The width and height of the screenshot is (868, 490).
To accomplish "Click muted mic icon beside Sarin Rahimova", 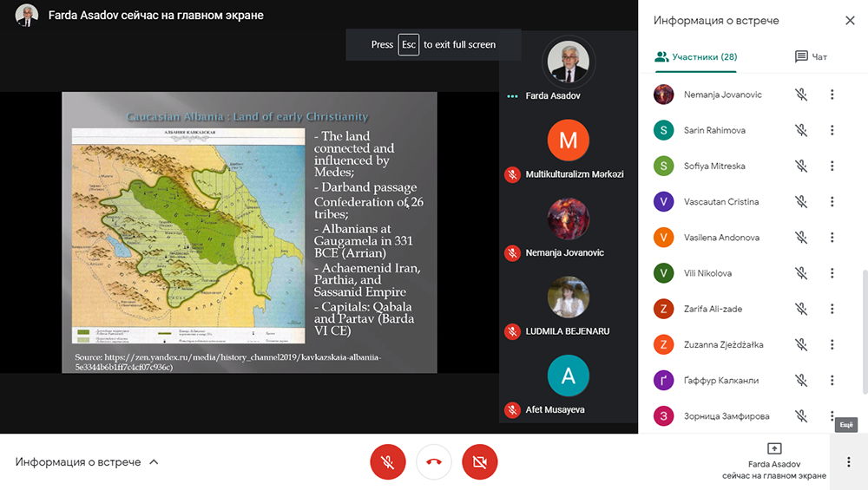I will [x=801, y=130].
